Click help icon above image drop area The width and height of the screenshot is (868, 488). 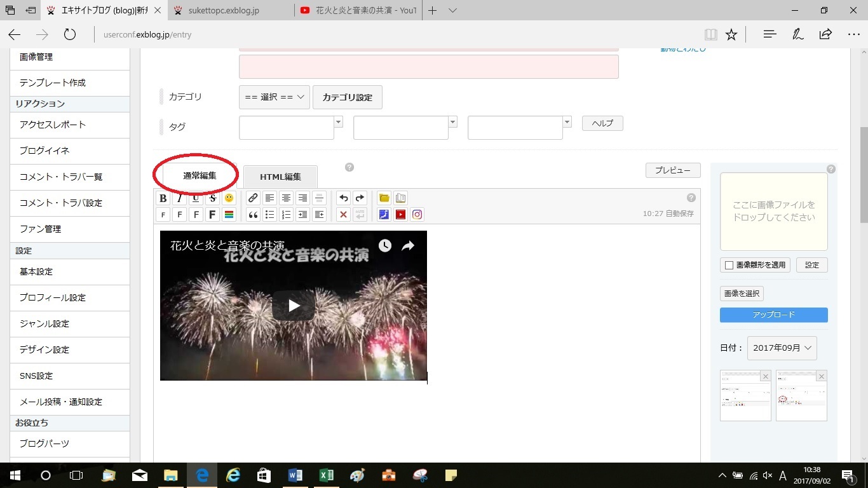click(x=831, y=169)
